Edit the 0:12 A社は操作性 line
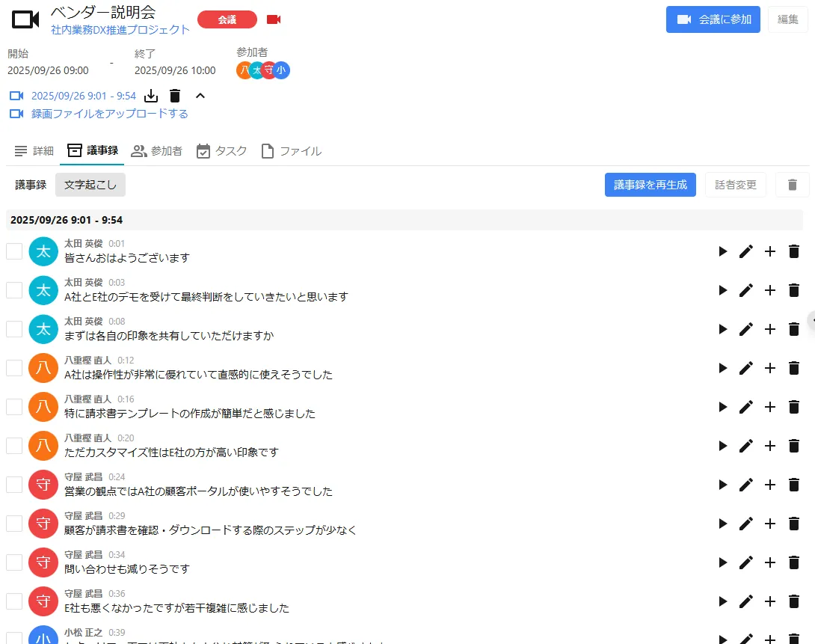 point(746,368)
